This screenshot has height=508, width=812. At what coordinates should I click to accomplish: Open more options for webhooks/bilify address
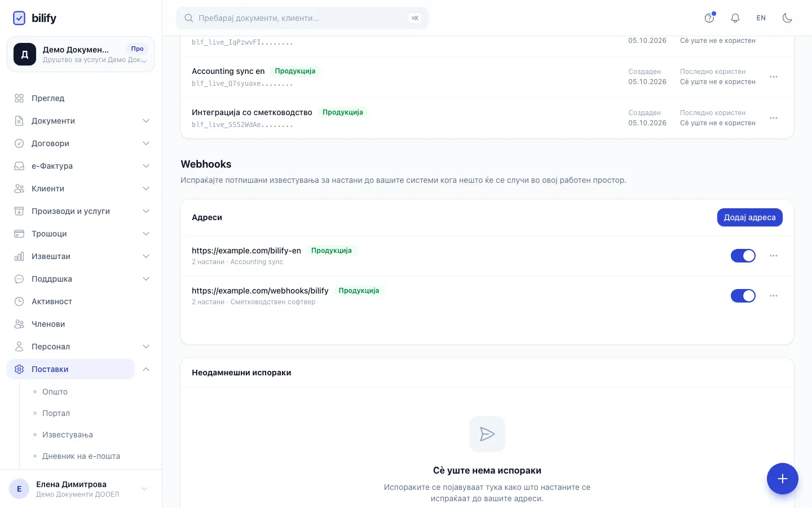click(x=774, y=296)
